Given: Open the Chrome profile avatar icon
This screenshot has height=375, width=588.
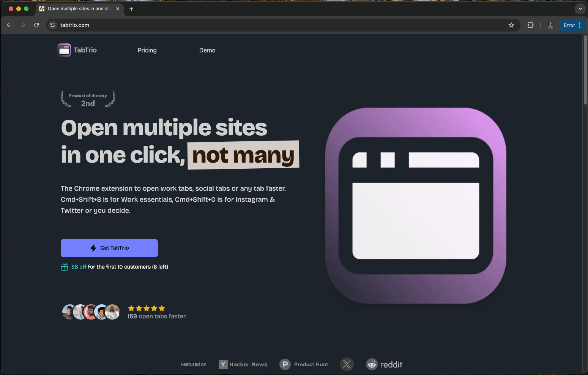Looking at the screenshot, I should click(551, 25).
